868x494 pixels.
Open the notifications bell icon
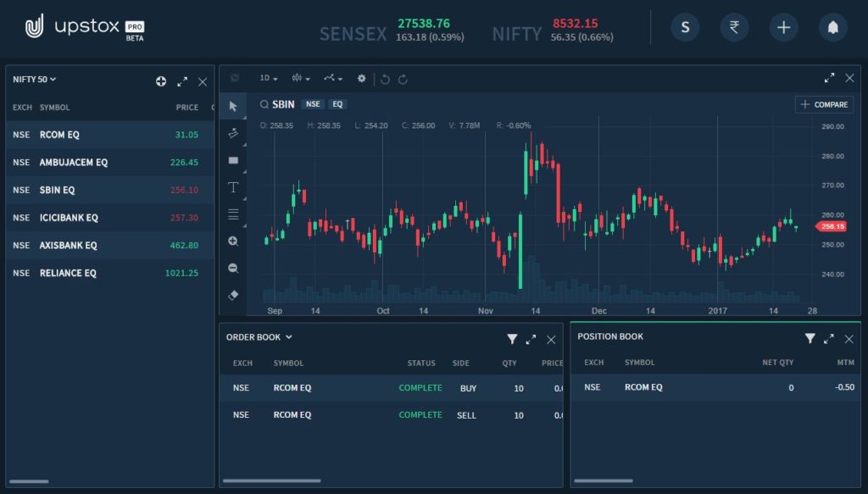coord(832,28)
